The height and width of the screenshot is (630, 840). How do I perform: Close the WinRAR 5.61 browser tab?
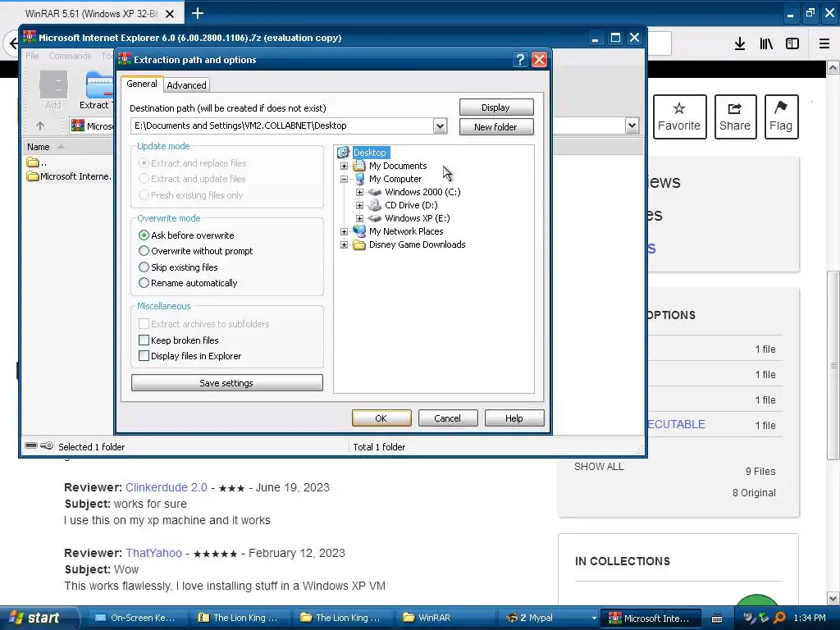pyautogui.click(x=170, y=14)
